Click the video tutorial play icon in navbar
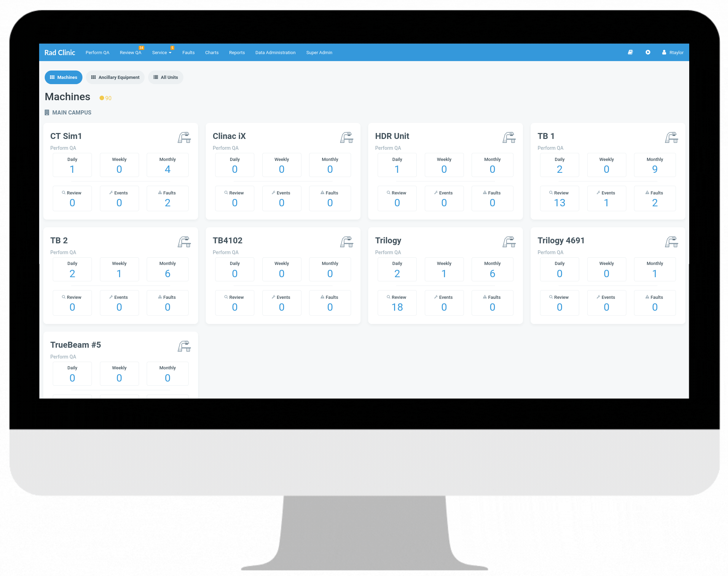The width and height of the screenshot is (728, 576). (x=648, y=52)
